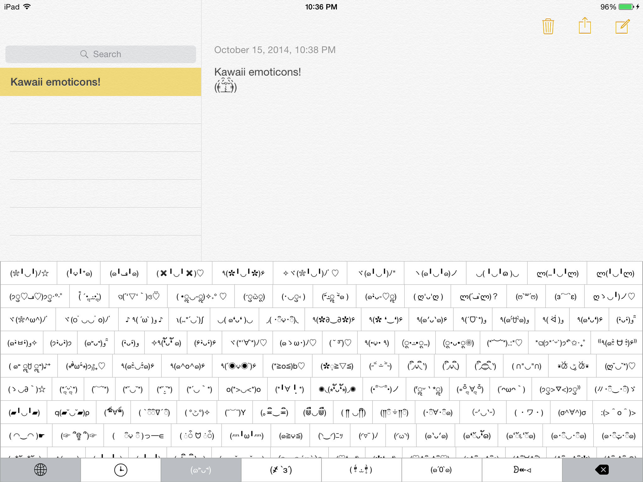Image resolution: width=643 pixels, height=482 pixels.
Task: Insert the first emoticon key ending in a star
Action: pyautogui.click(x=29, y=273)
